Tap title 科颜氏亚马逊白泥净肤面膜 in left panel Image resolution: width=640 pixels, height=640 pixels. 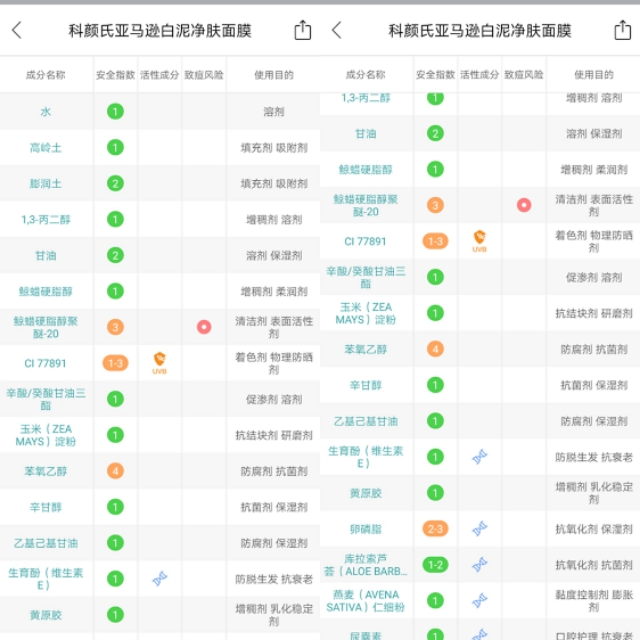160,31
